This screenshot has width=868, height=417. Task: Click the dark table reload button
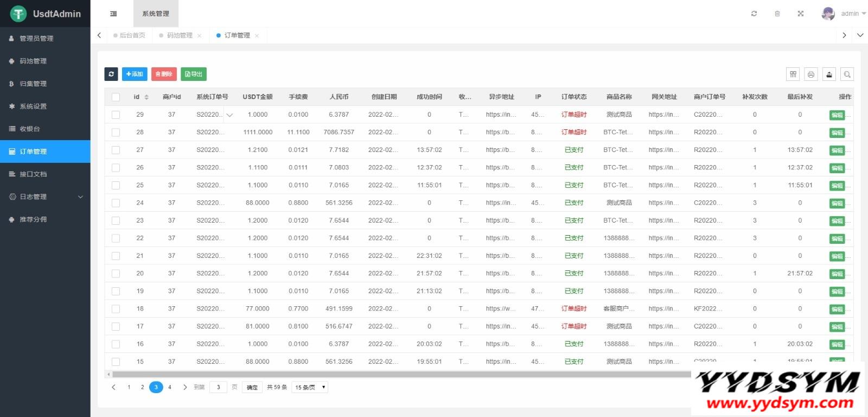[x=111, y=74]
